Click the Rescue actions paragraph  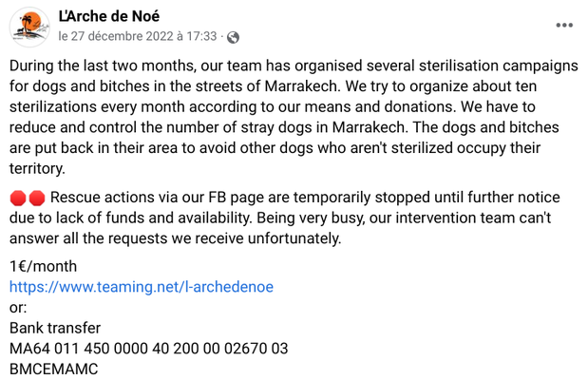click(285, 218)
